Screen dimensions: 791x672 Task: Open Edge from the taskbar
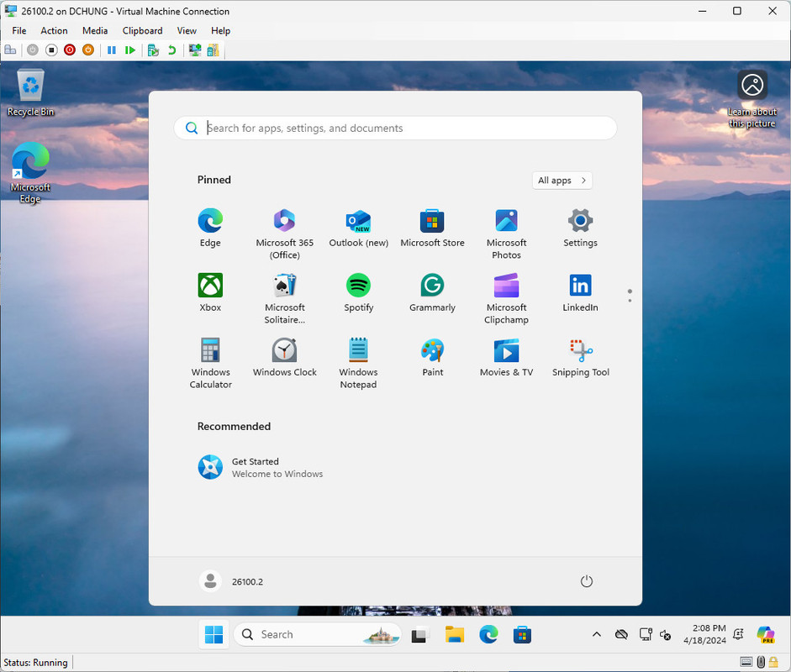(488, 634)
